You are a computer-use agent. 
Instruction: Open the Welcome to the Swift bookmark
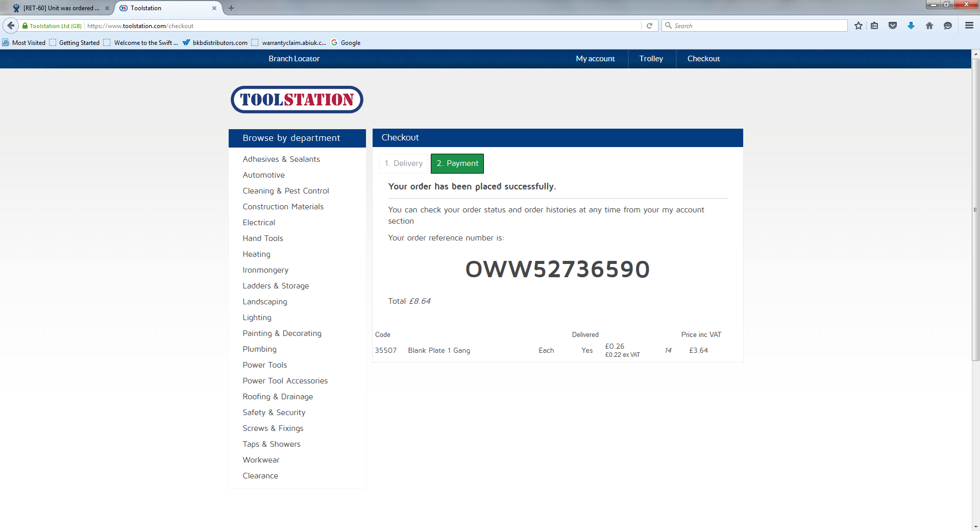[x=141, y=43]
